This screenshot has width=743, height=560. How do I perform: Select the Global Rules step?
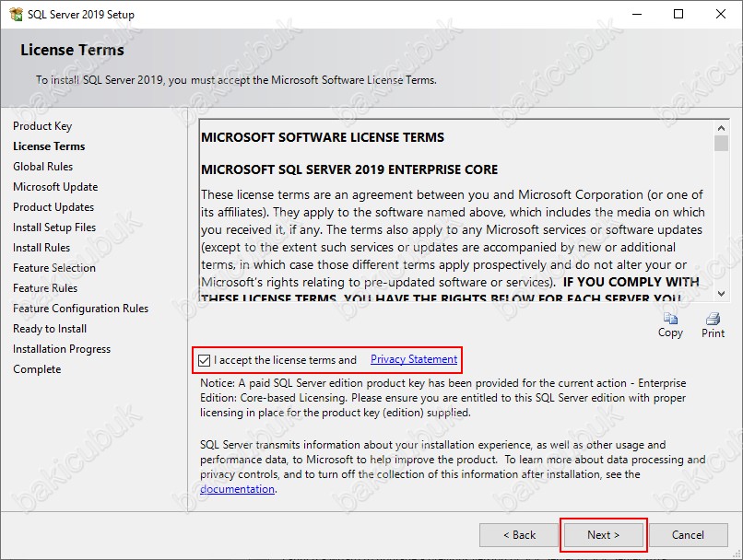point(42,167)
